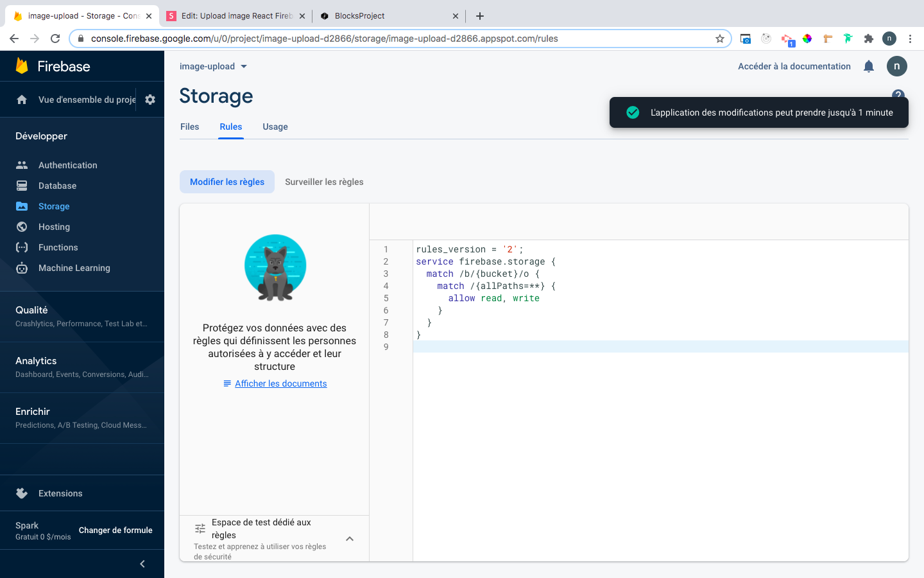Screen dimensions: 924x578
Task: Click the Authentication people icon
Action: 22,165
